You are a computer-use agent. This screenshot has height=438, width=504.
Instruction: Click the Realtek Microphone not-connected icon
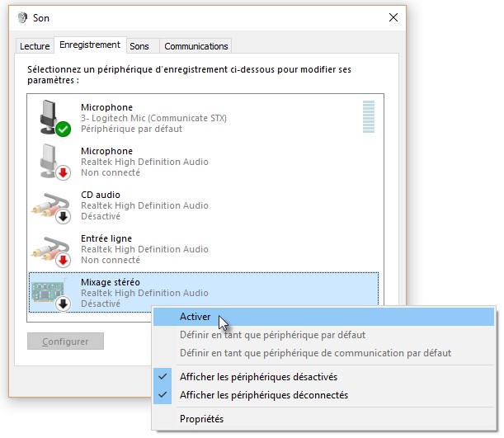(51, 160)
